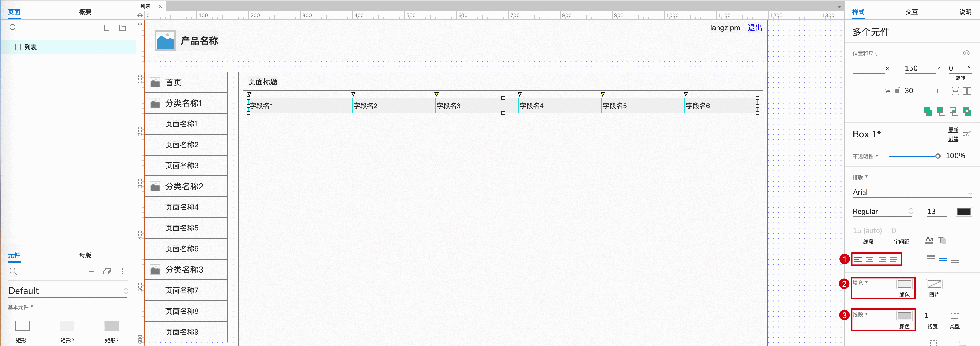Open the fill color swatch
Image resolution: width=980 pixels, height=346 pixels.
click(x=904, y=284)
